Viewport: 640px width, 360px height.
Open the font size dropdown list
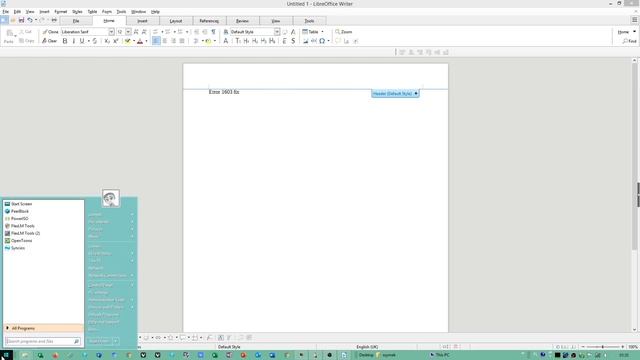pyautogui.click(x=128, y=32)
